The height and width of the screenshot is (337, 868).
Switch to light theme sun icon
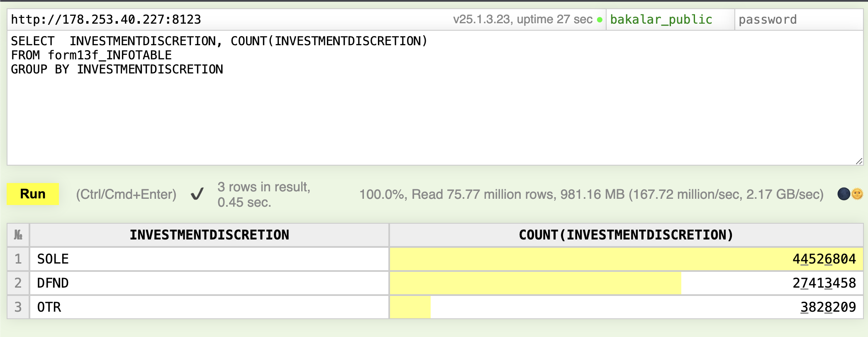point(857,194)
